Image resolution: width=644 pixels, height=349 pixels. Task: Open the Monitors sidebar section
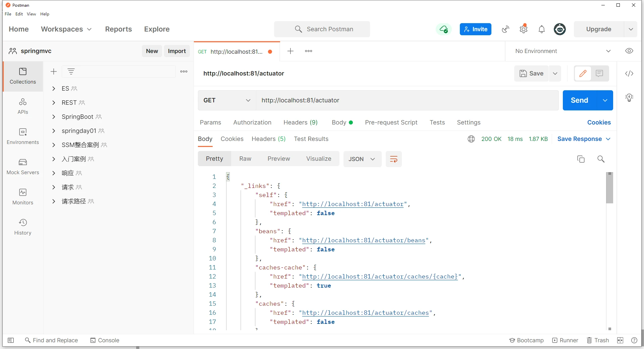coord(23,197)
